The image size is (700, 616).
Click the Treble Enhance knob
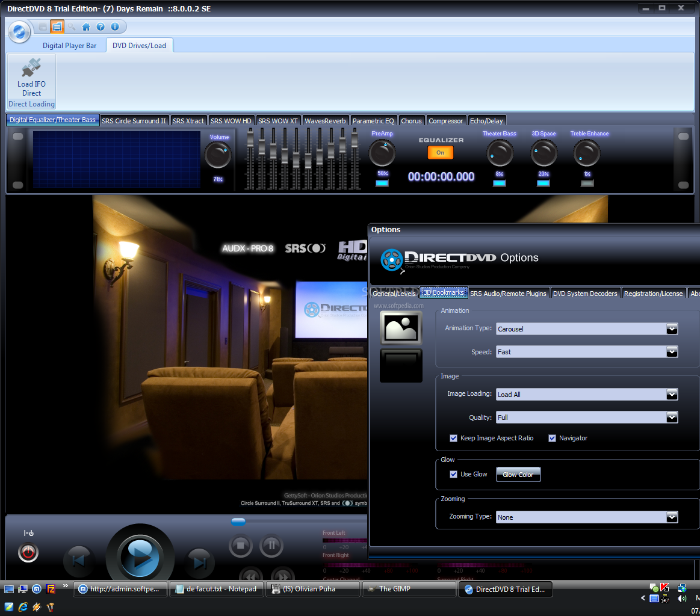click(587, 153)
